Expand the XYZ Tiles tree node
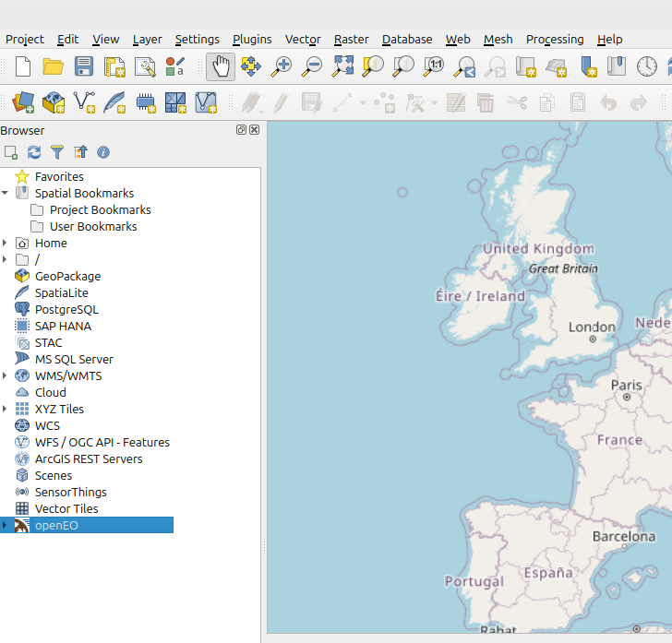672x643 pixels. (x=5, y=409)
